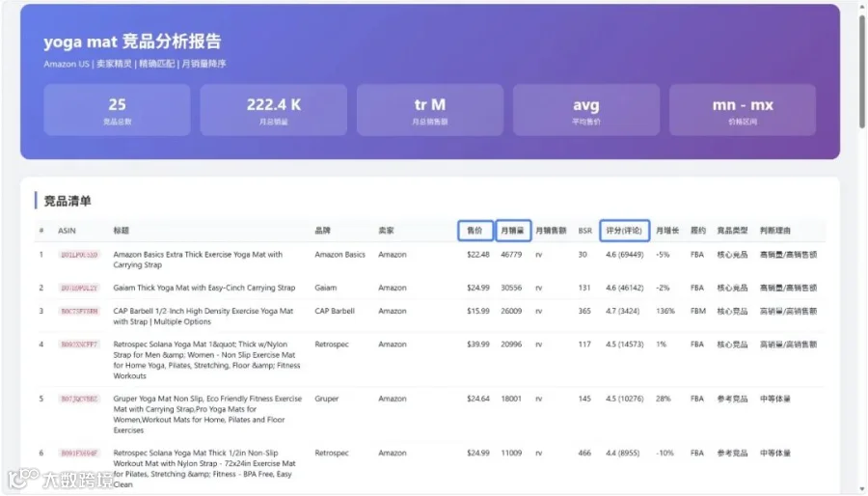Sort by the 月销量 column header

pos(513,231)
